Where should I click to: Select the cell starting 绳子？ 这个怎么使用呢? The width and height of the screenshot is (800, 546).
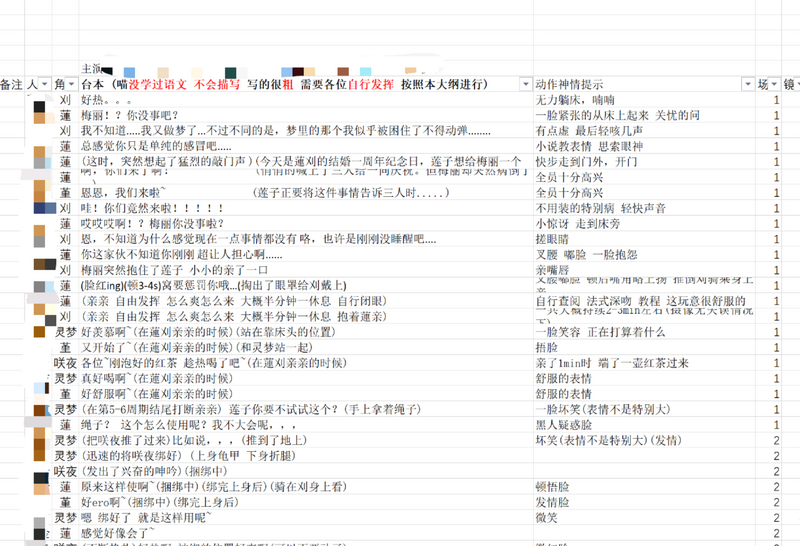306,425
